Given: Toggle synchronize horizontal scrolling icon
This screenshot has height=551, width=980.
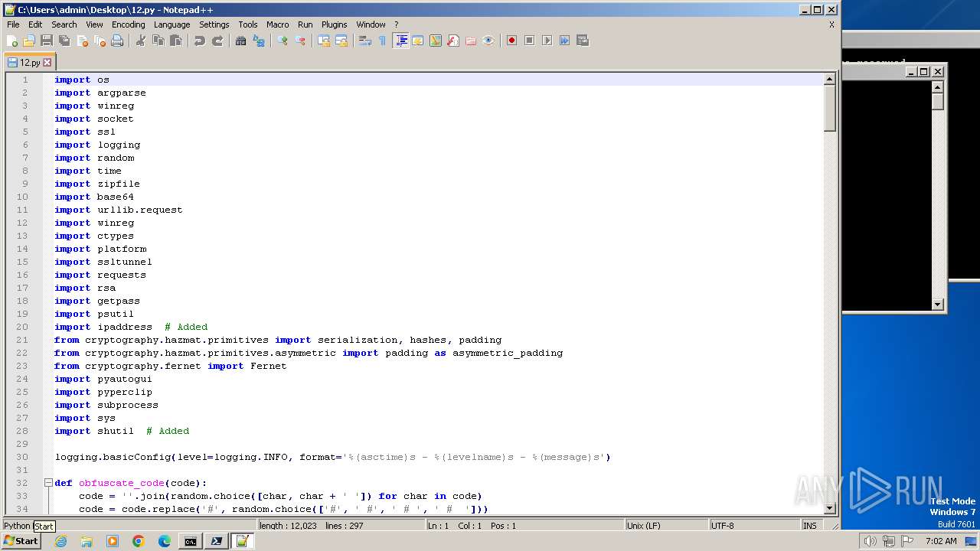Looking at the screenshot, I should click(341, 41).
